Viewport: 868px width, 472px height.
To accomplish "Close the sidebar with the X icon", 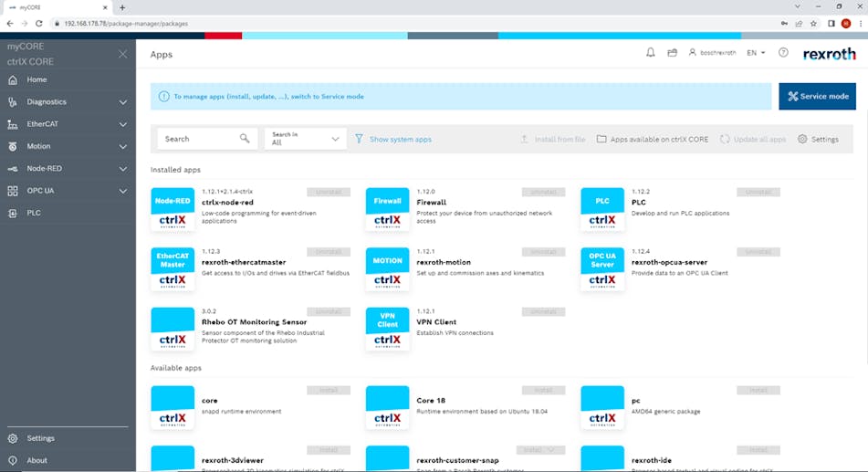I will click(x=122, y=54).
